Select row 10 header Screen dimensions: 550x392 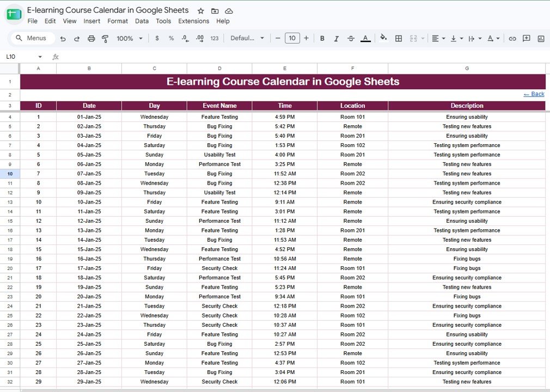(10, 174)
